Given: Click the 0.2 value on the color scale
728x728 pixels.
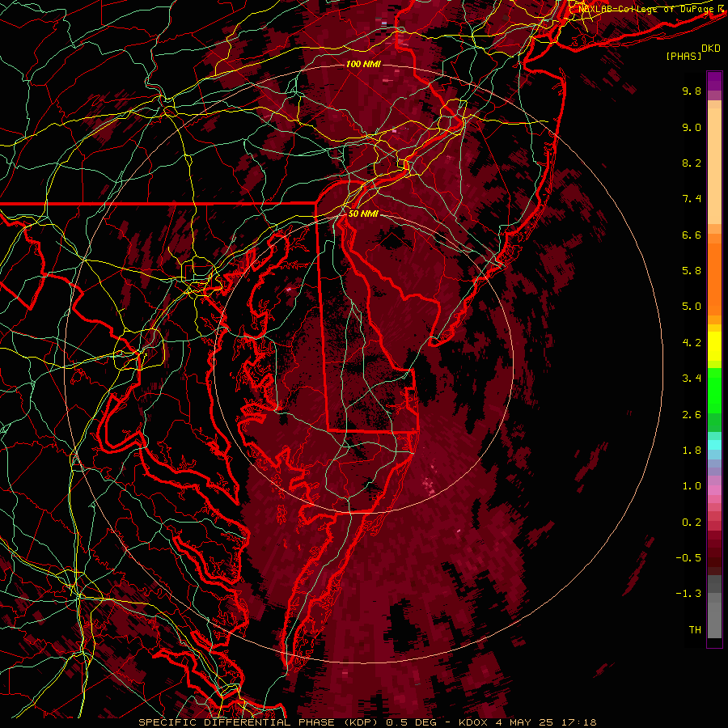Looking at the screenshot, I should tap(692, 523).
